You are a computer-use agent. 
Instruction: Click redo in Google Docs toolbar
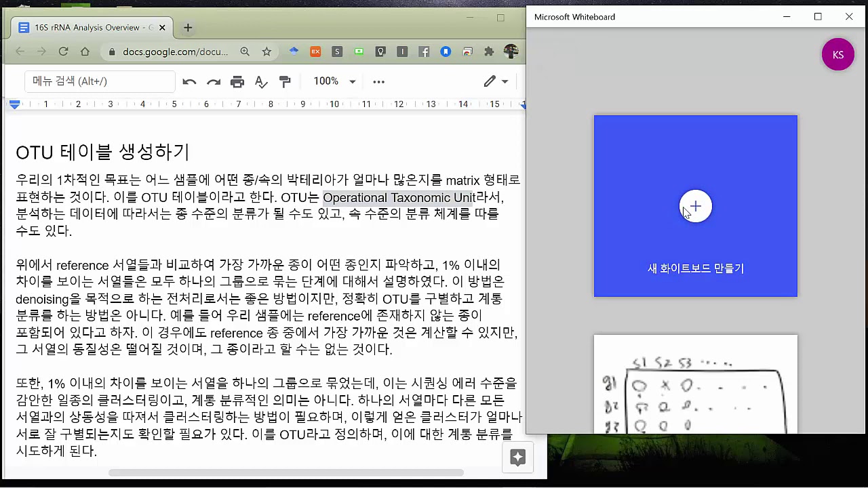click(x=214, y=81)
